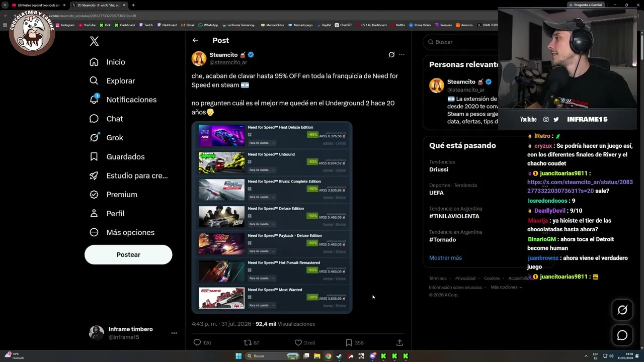
Task: Open the post's three-dot more menu
Action: (401, 54)
